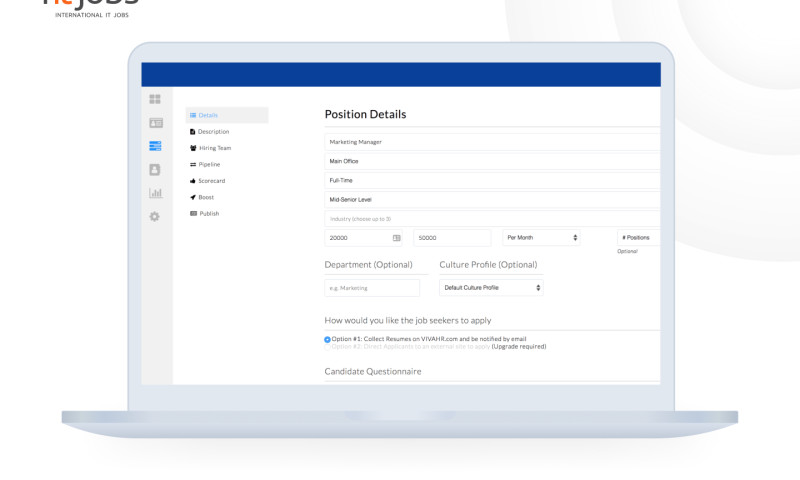This screenshot has width=800, height=480.
Task: Click the How would you like job seekers to apply text
Action: pyautogui.click(x=408, y=320)
